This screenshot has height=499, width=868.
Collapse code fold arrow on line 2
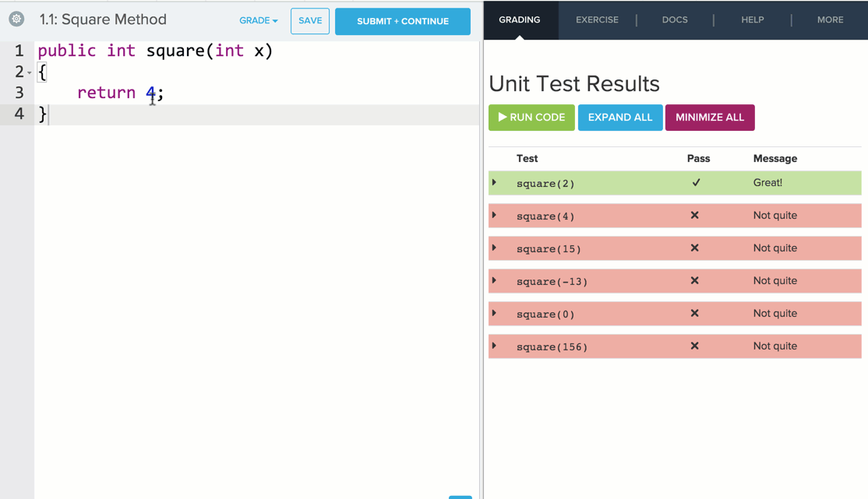click(30, 73)
